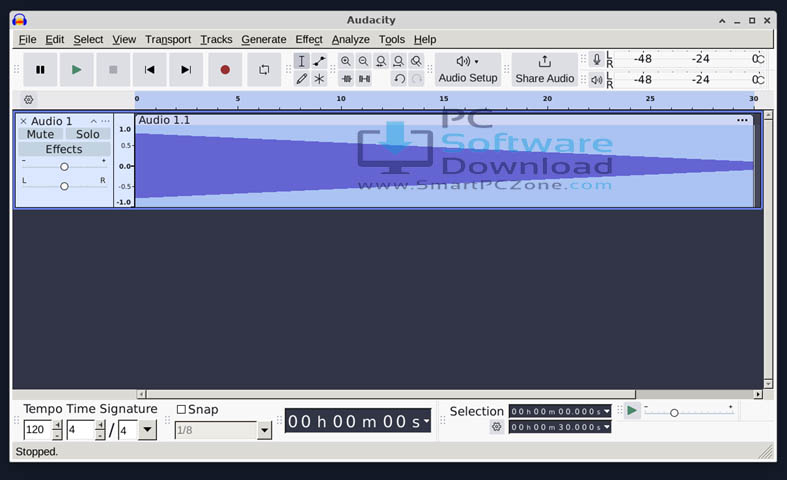
Task: Trim audio outside selection icon
Action: coord(346,79)
